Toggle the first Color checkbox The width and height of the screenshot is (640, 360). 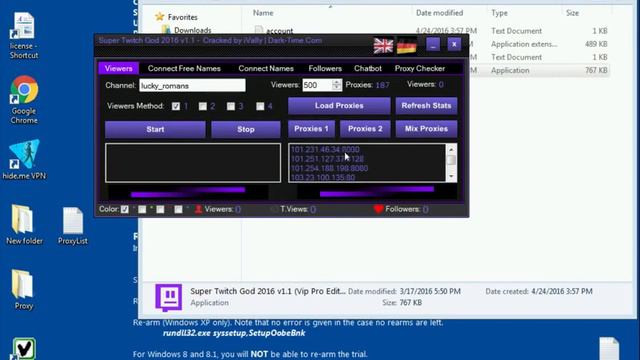pos(124,209)
